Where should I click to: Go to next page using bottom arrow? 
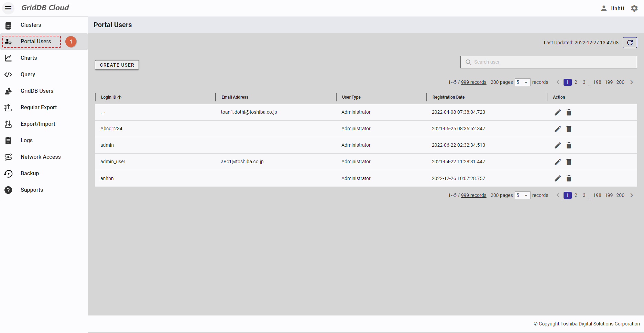coord(632,195)
